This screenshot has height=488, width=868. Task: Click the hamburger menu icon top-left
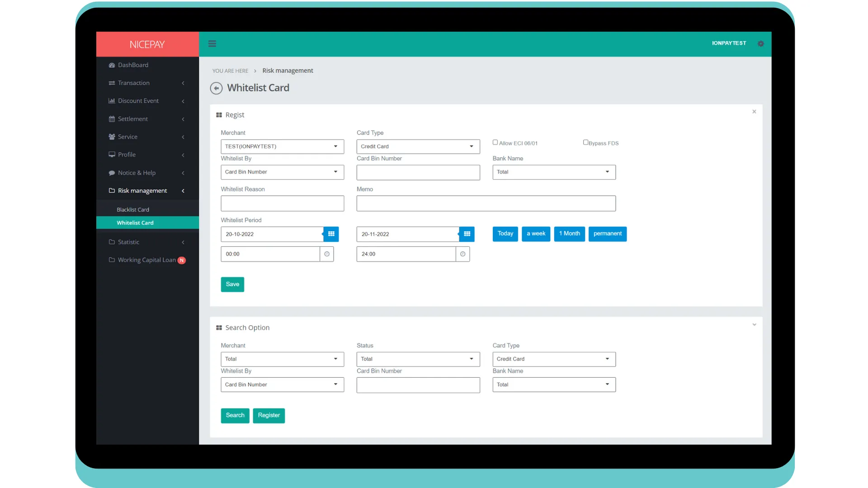[x=212, y=43]
